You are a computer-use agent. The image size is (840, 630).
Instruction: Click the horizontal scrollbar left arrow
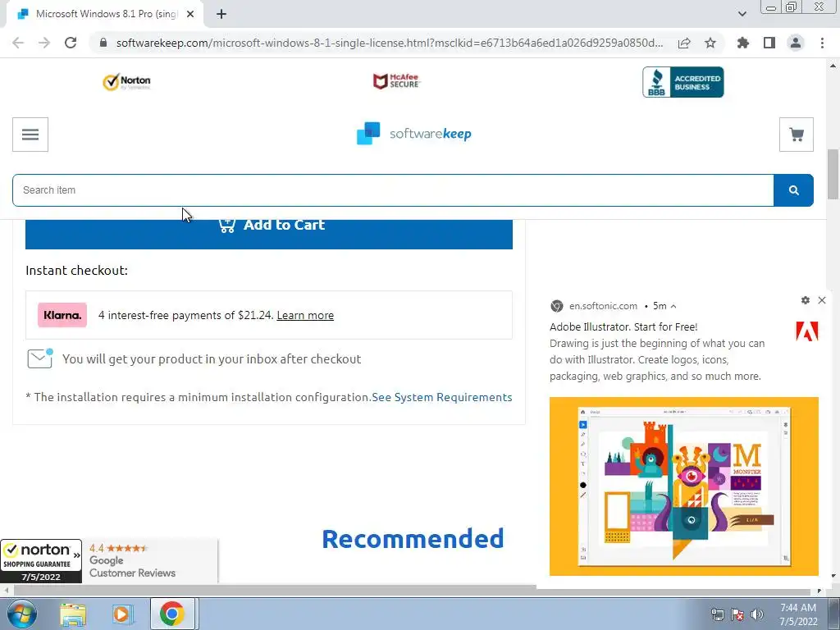(6, 591)
